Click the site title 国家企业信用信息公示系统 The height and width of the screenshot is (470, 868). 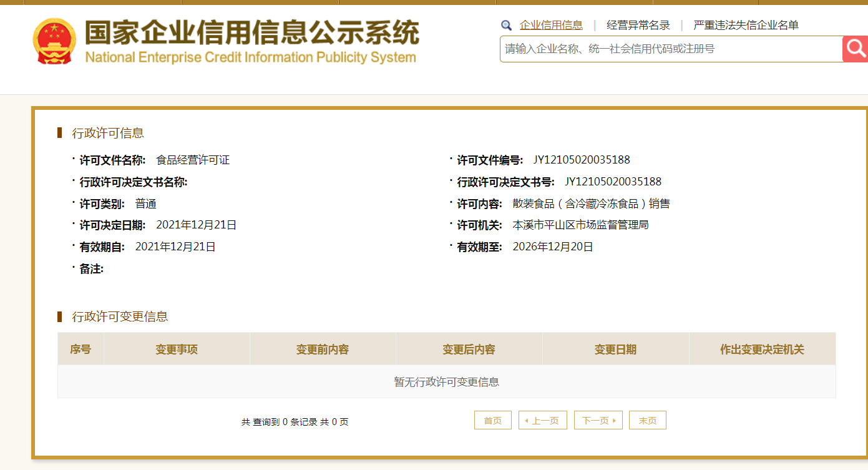point(252,32)
